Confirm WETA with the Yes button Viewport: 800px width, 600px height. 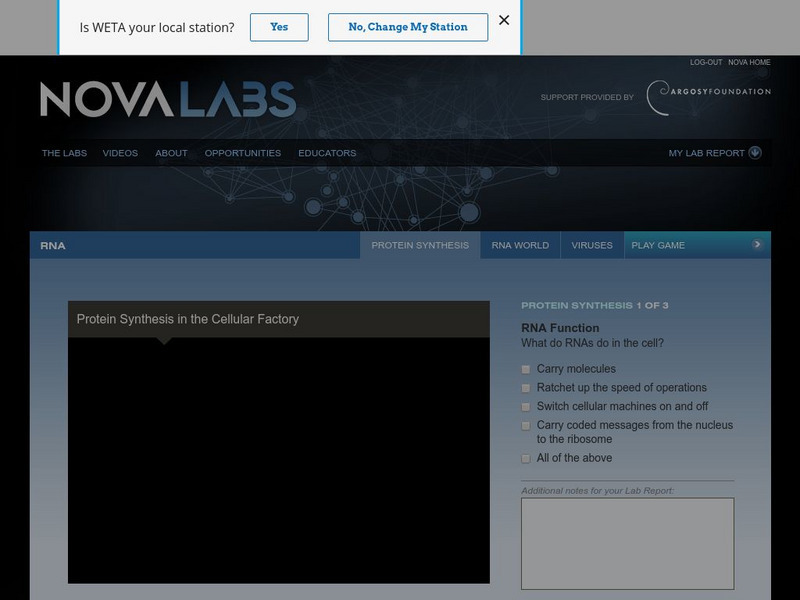tap(279, 27)
